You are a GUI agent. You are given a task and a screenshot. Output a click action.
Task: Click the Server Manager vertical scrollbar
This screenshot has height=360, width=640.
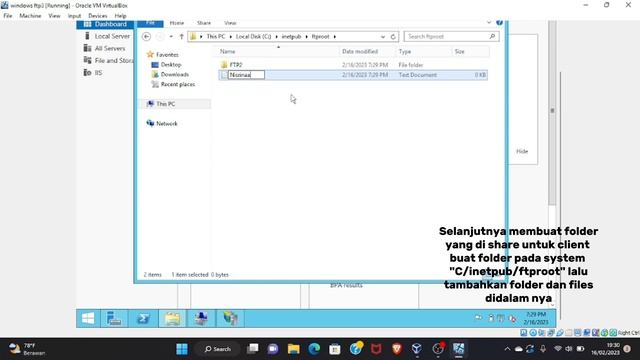(x=552, y=114)
